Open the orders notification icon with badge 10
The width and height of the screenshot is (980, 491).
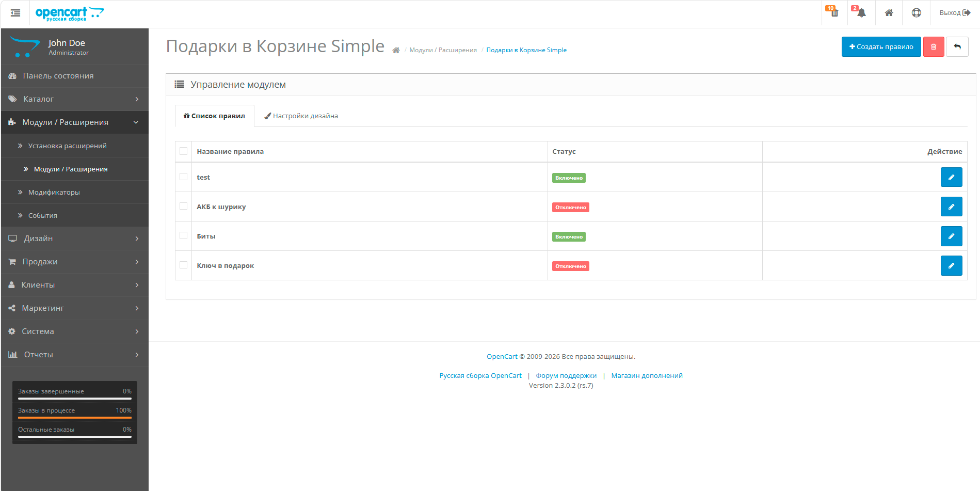833,13
